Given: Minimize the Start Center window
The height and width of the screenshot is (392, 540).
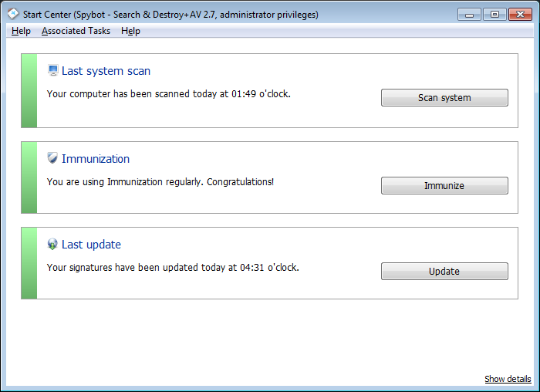Looking at the screenshot, I should [469, 15].
